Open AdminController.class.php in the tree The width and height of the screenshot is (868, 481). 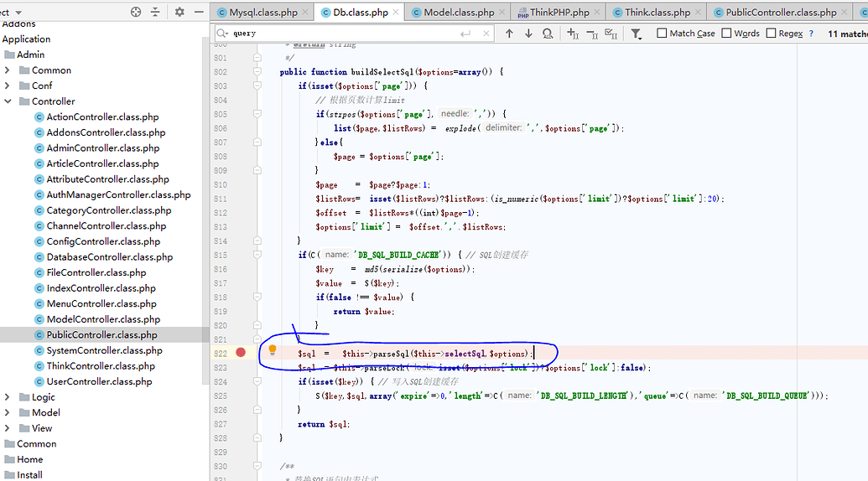point(103,147)
